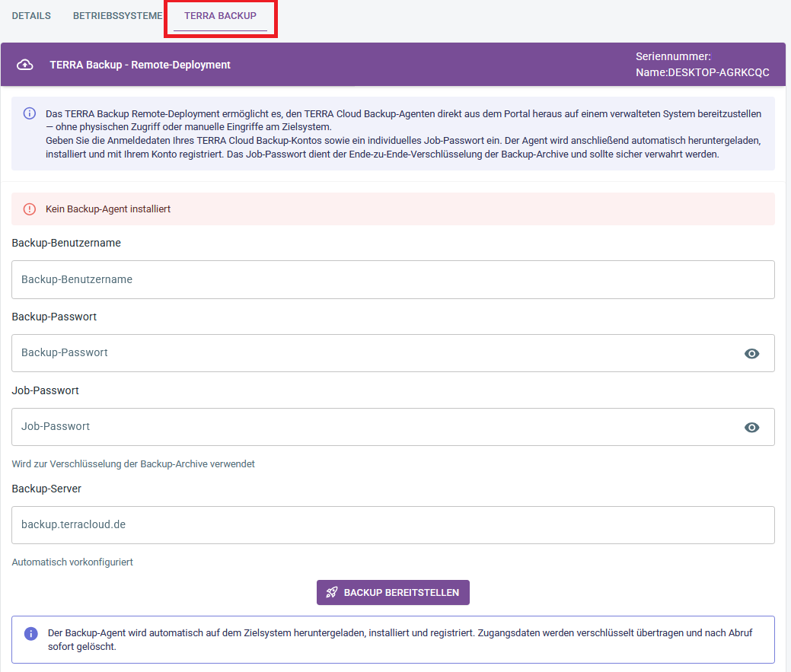
Task: Click the Kein Backup-Agent installiert alert banner
Action: 393,209
